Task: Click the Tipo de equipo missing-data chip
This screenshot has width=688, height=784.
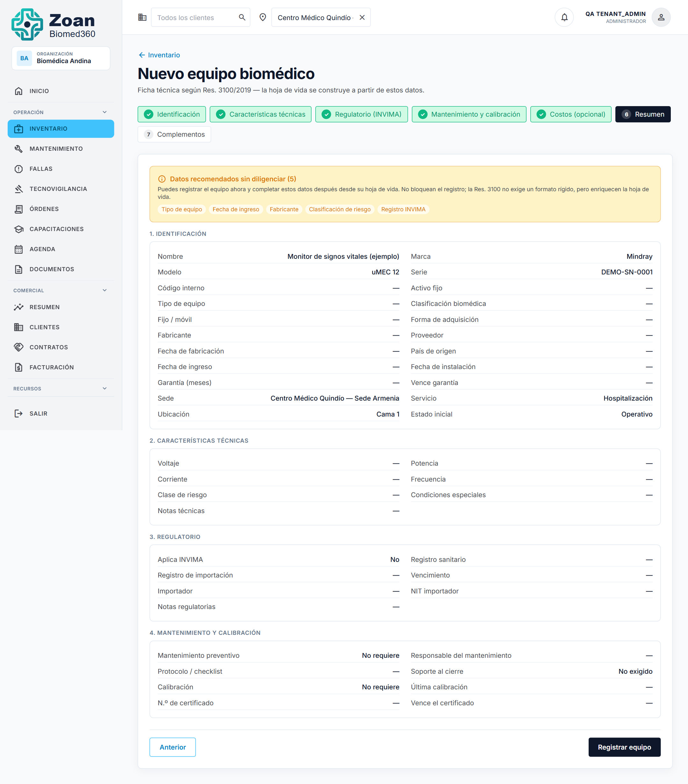Action: [x=182, y=209]
